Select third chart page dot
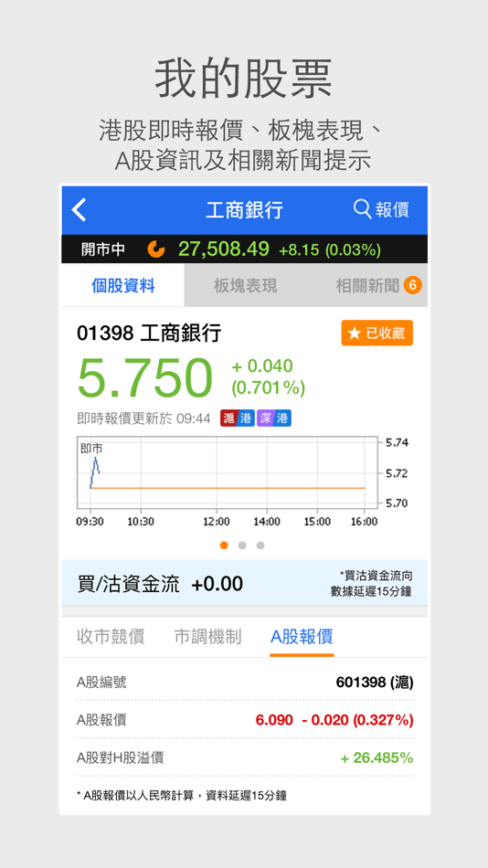 pyautogui.click(x=260, y=545)
